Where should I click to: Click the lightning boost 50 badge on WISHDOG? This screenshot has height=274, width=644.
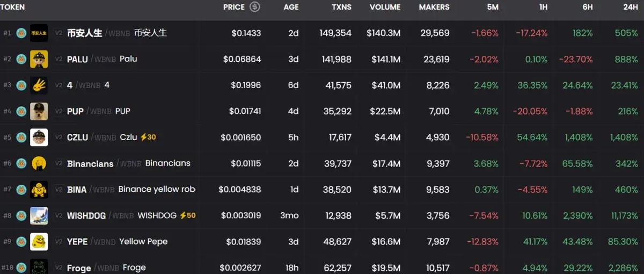pyautogui.click(x=187, y=215)
